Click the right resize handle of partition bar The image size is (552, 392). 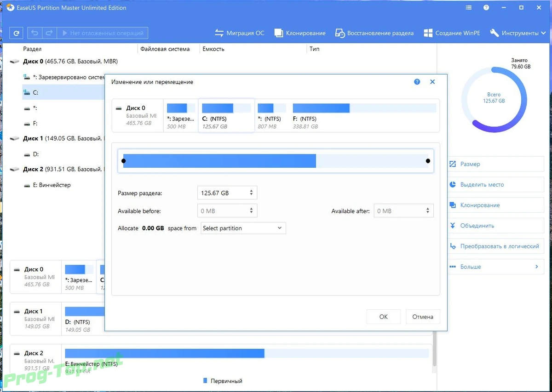pyautogui.click(x=428, y=161)
